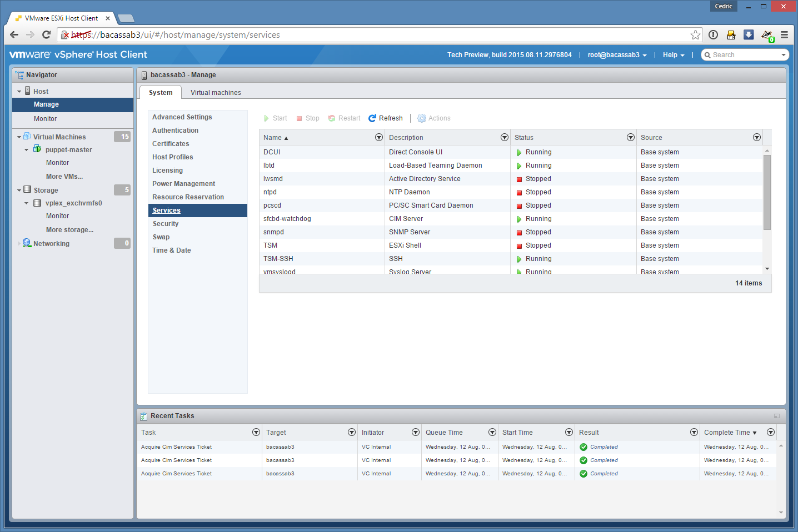Click the puppet-master VM icon
The image size is (798, 532).
point(37,149)
